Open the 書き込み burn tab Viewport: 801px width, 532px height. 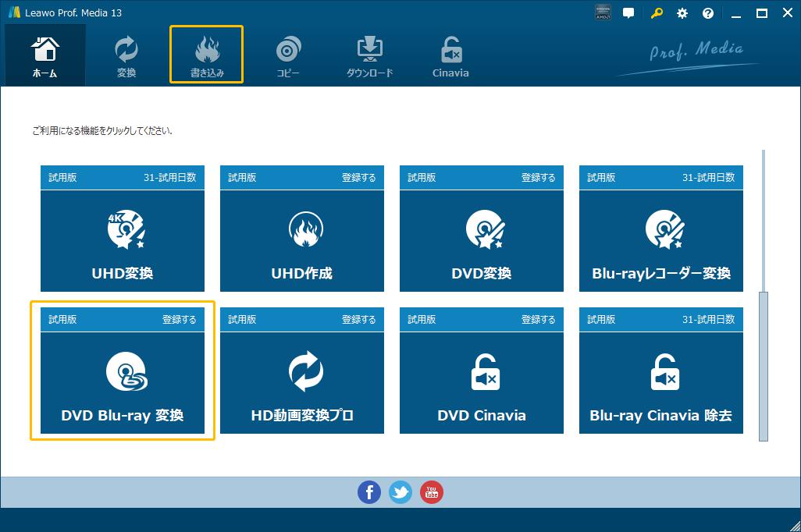point(206,55)
